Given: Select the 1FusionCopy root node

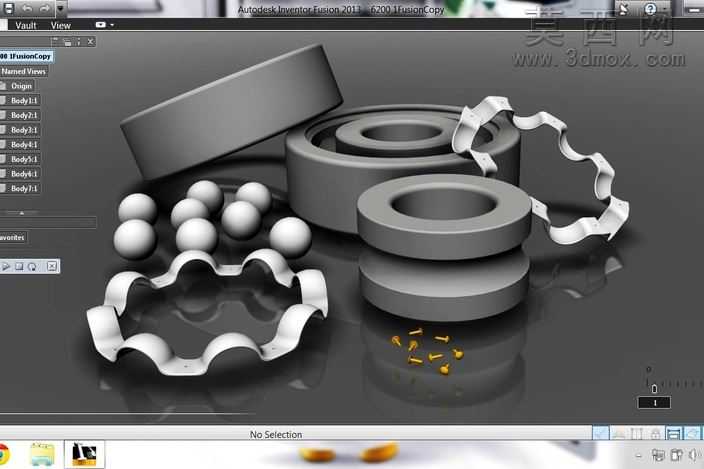Looking at the screenshot, I should [26, 57].
